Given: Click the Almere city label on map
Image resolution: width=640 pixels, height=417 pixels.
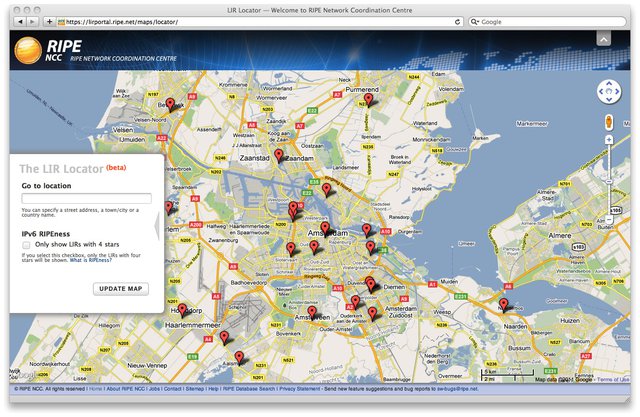Looking at the screenshot, I should click(560, 235).
